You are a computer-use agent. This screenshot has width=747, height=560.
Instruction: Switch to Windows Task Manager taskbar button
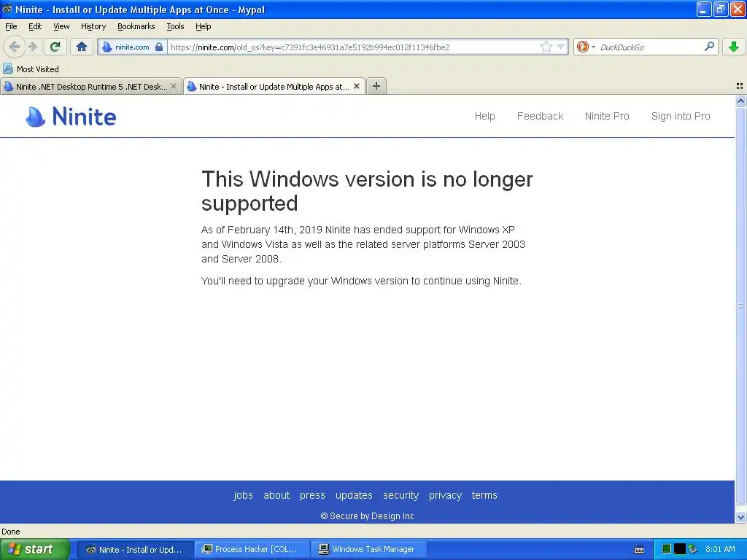coord(369,550)
